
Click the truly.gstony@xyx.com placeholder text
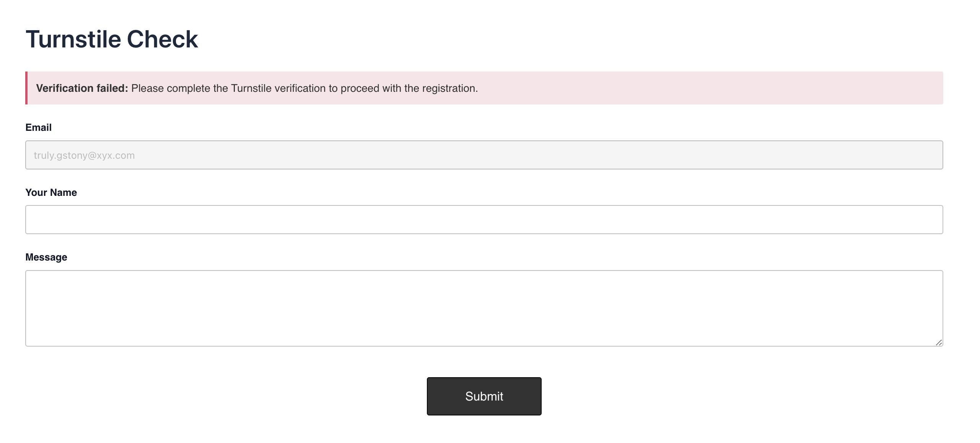(84, 155)
